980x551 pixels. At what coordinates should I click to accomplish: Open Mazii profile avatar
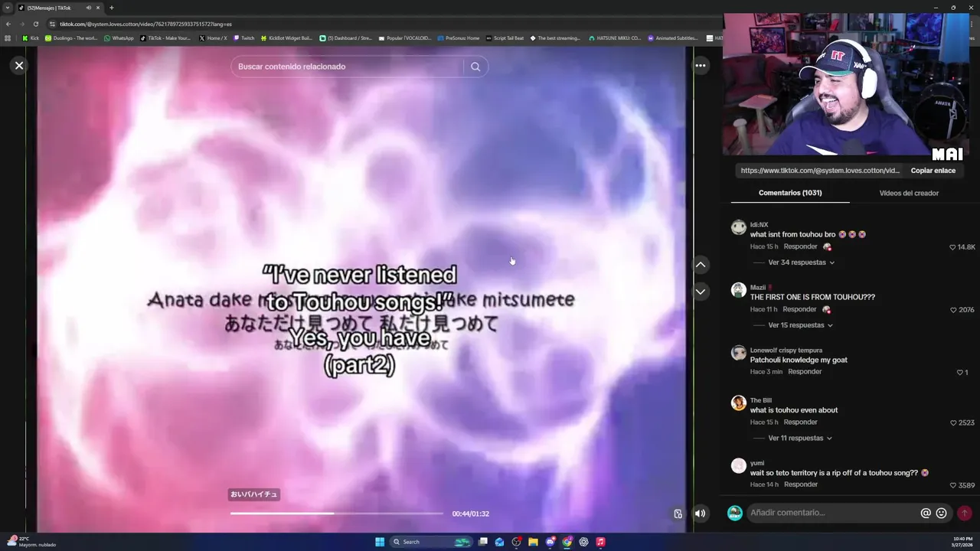[x=739, y=290]
